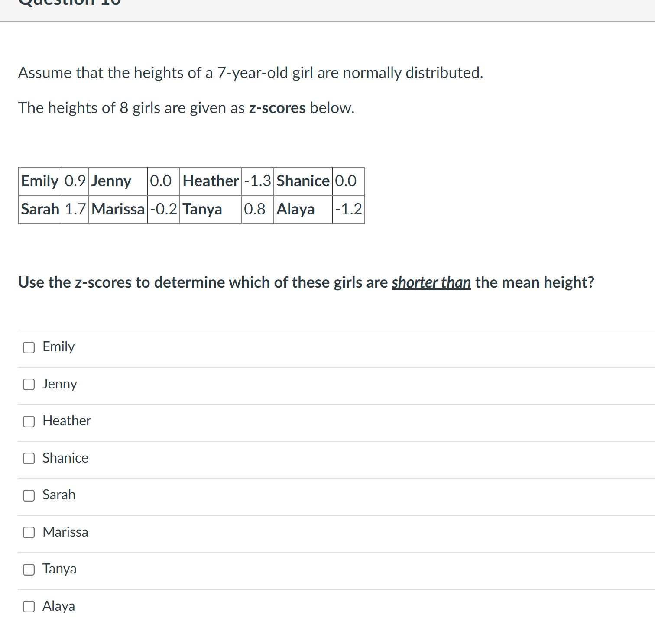Image resolution: width=655 pixels, height=644 pixels.
Task: Click the Sarah cell in the table
Action: (x=39, y=210)
